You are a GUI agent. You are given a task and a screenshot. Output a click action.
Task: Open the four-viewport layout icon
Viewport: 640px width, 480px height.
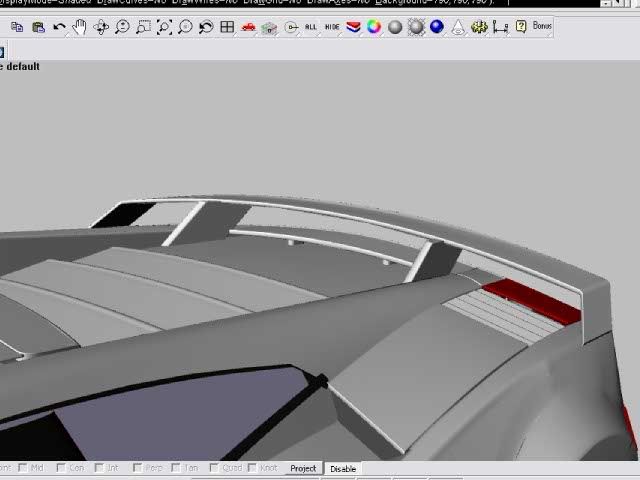pos(227,27)
